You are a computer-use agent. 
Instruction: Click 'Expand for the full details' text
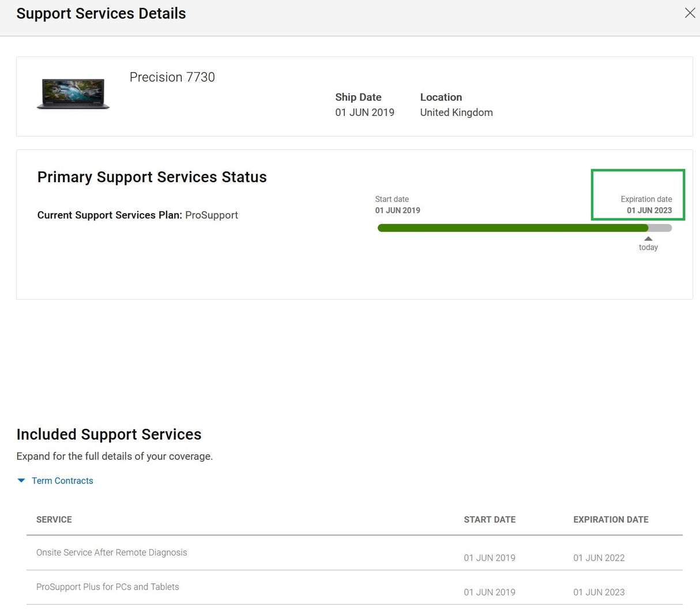(x=115, y=456)
